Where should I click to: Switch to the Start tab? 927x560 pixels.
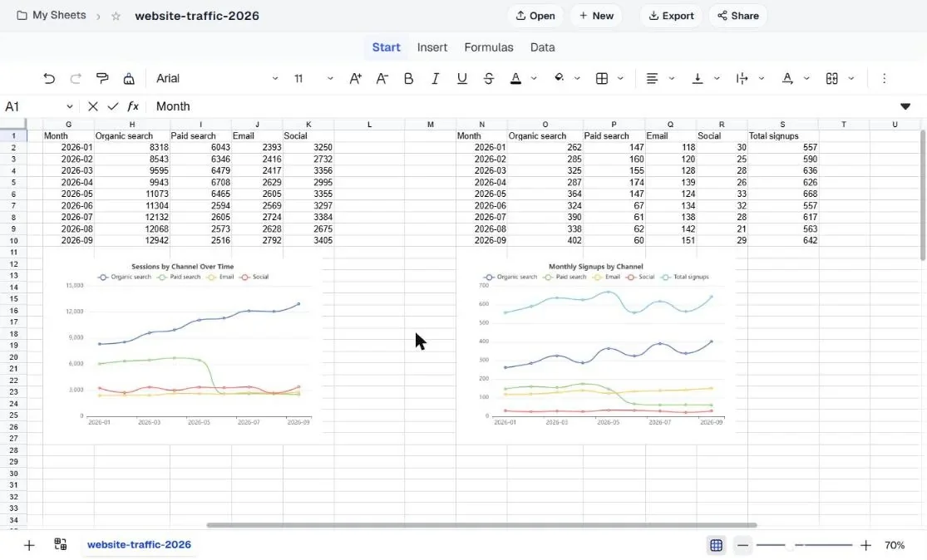(386, 47)
